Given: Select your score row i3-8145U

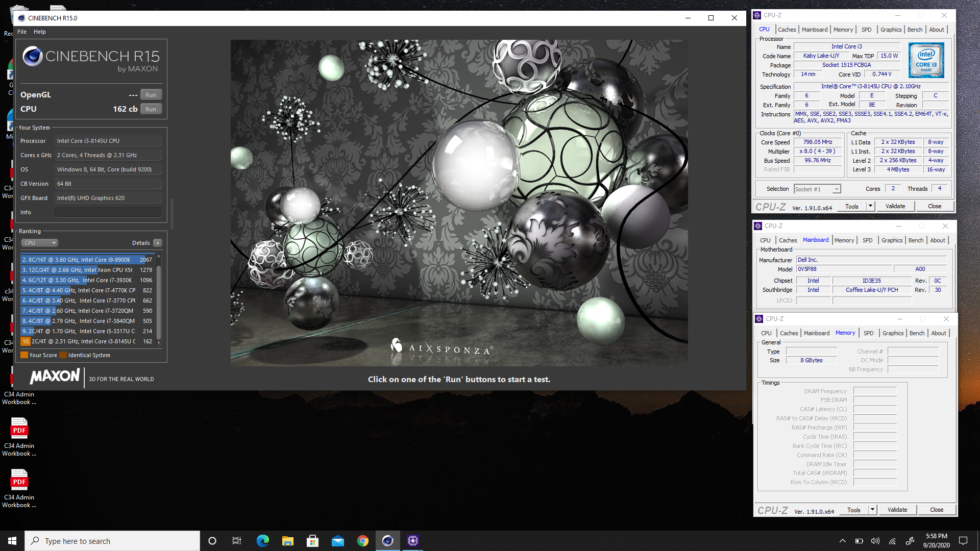Looking at the screenshot, I should [x=87, y=341].
